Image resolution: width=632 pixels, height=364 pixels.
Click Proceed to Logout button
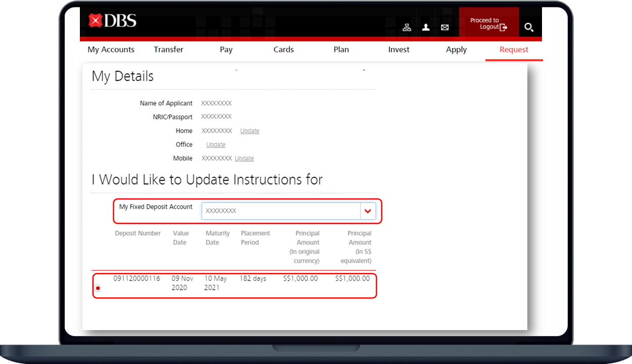(488, 24)
